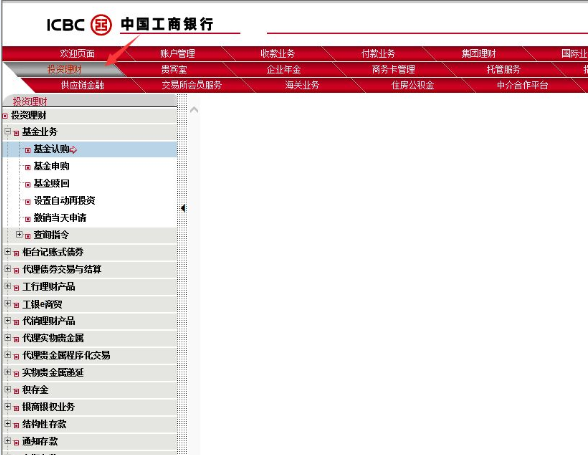Click the red icon beside 撤销当天申请
Image resolution: width=588 pixels, height=455 pixels.
pos(27,219)
